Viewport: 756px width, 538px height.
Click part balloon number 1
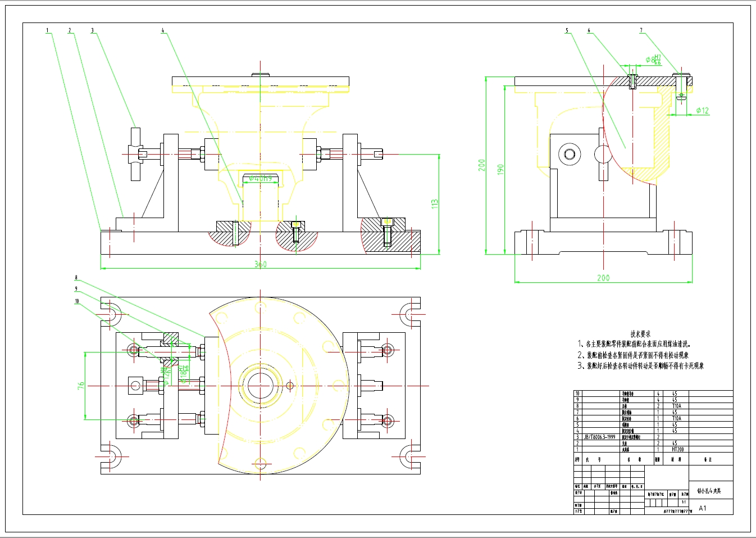pos(47,31)
